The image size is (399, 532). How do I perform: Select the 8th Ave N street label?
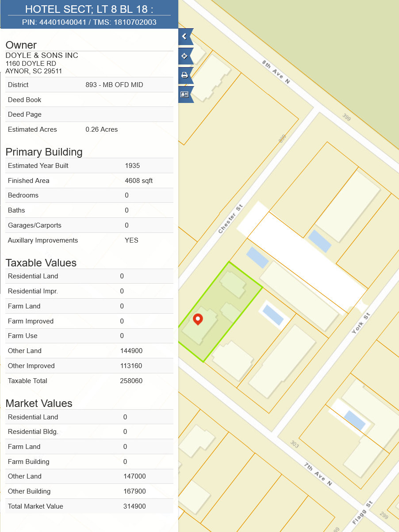click(276, 74)
